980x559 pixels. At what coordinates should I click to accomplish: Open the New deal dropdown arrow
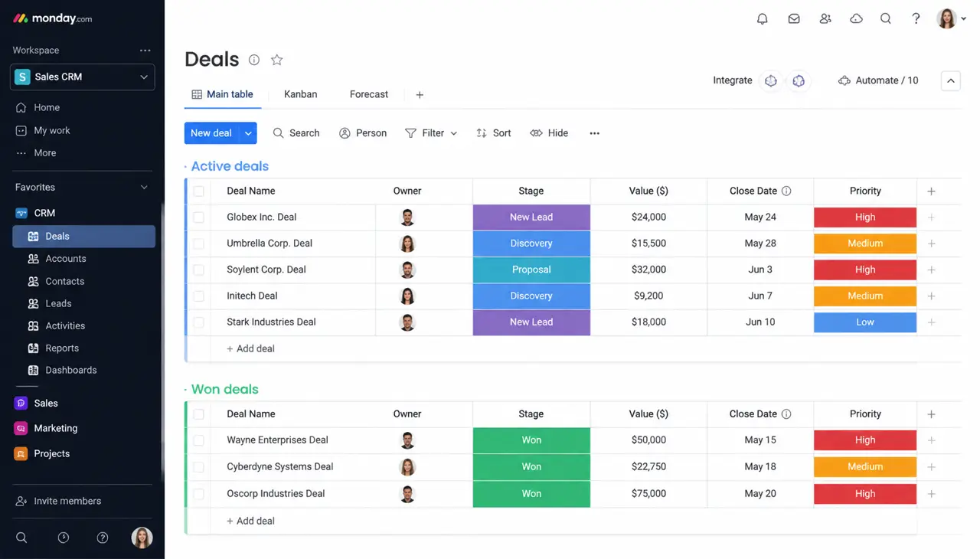[248, 133]
